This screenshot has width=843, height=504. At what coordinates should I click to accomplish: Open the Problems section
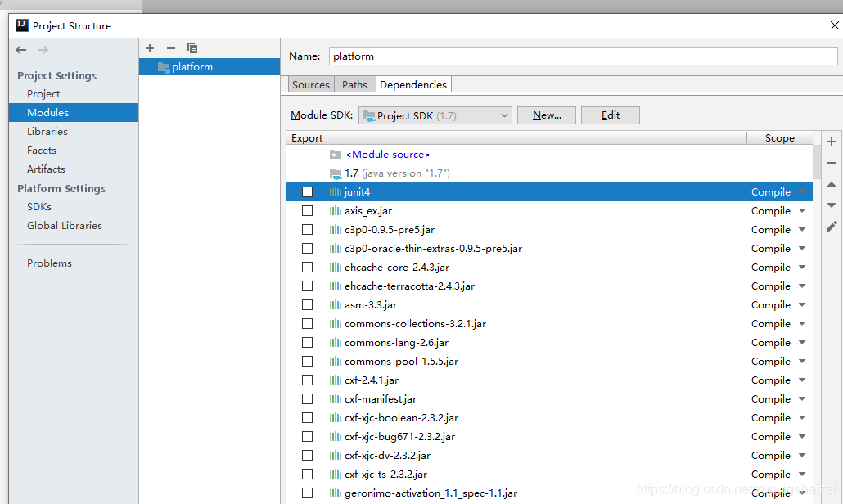[x=49, y=263]
